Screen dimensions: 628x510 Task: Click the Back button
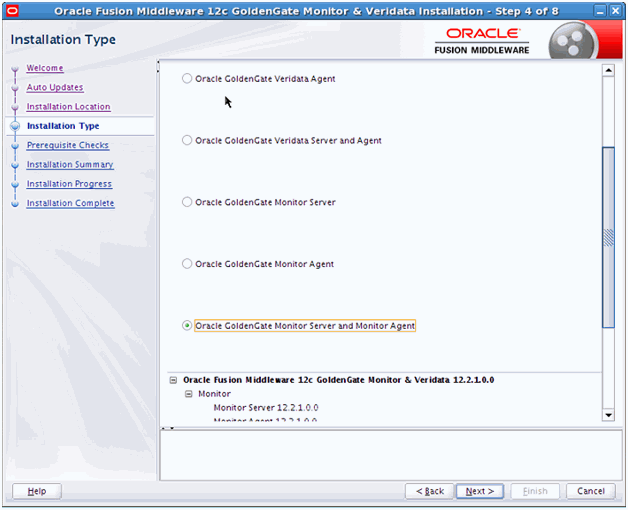430,491
